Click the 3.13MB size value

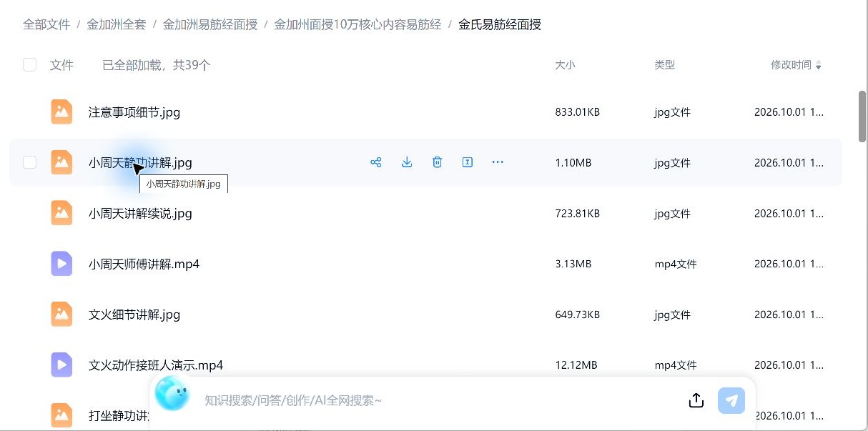[573, 264]
